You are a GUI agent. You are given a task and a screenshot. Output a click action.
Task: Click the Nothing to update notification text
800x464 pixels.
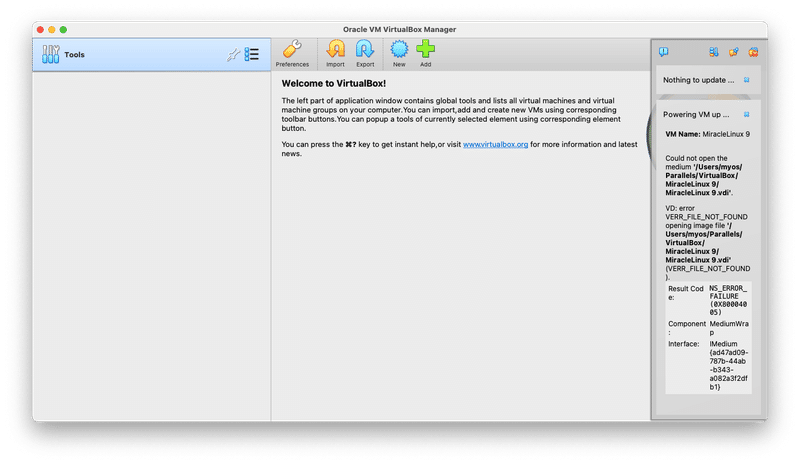point(698,80)
